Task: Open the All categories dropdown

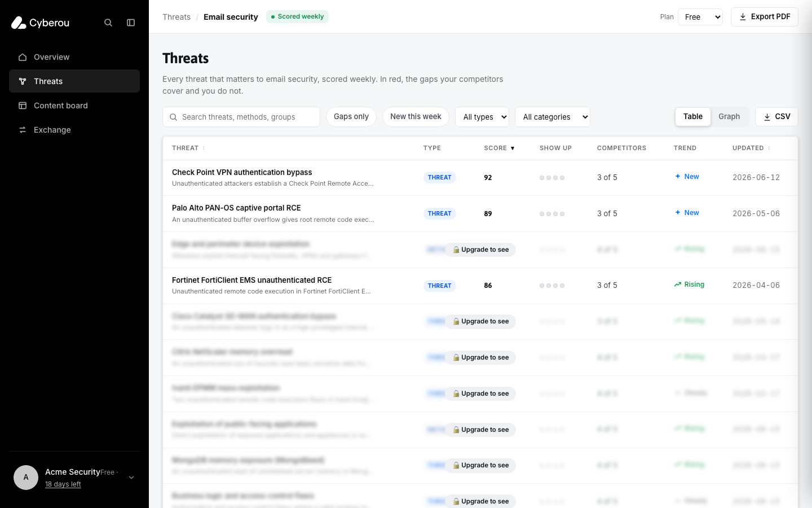Action: pyautogui.click(x=553, y=117)
